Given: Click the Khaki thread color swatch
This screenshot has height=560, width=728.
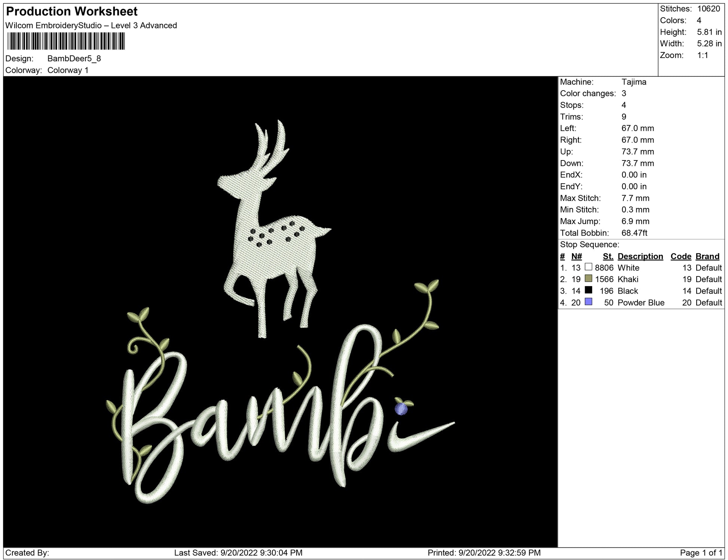Looking at the screenshot, I should coord(588,279).
